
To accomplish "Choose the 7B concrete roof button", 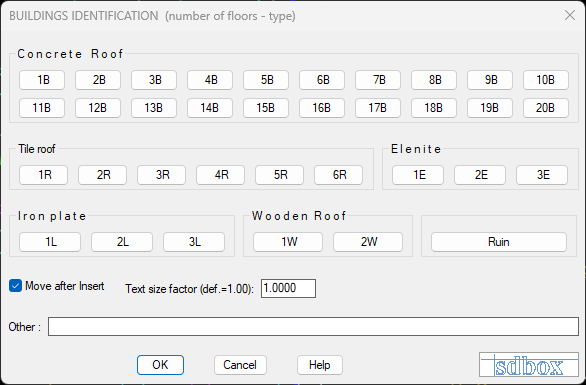I will 378,80.
